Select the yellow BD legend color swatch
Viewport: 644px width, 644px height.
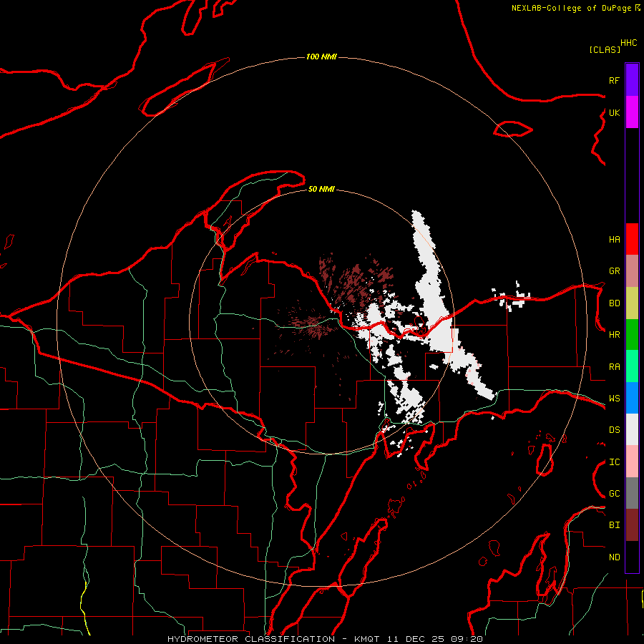coord(632,303)
